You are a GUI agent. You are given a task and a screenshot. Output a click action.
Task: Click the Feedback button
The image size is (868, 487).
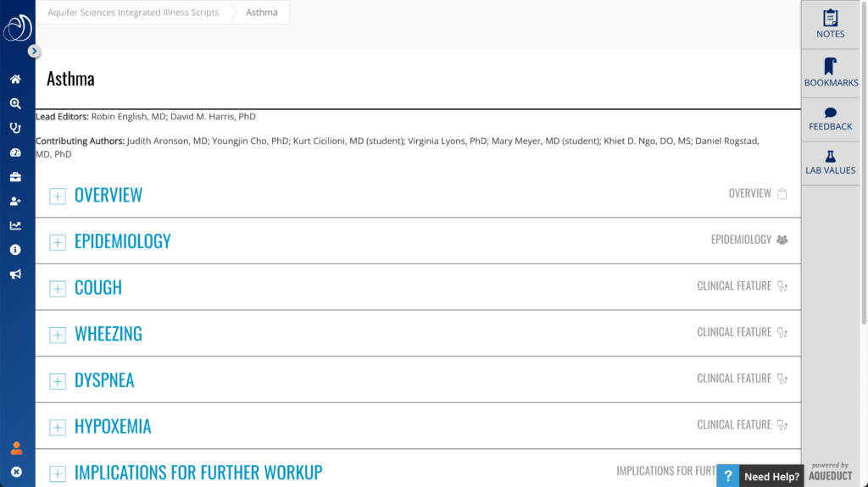pyautogui.click(x=830, y=119)
